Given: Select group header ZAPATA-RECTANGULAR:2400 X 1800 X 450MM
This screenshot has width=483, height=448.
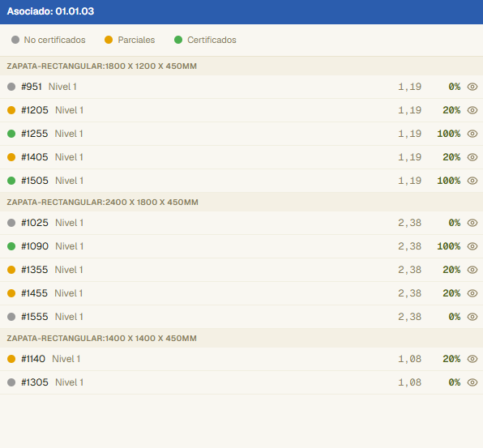Looking at the screenshot, I should 241,203.
